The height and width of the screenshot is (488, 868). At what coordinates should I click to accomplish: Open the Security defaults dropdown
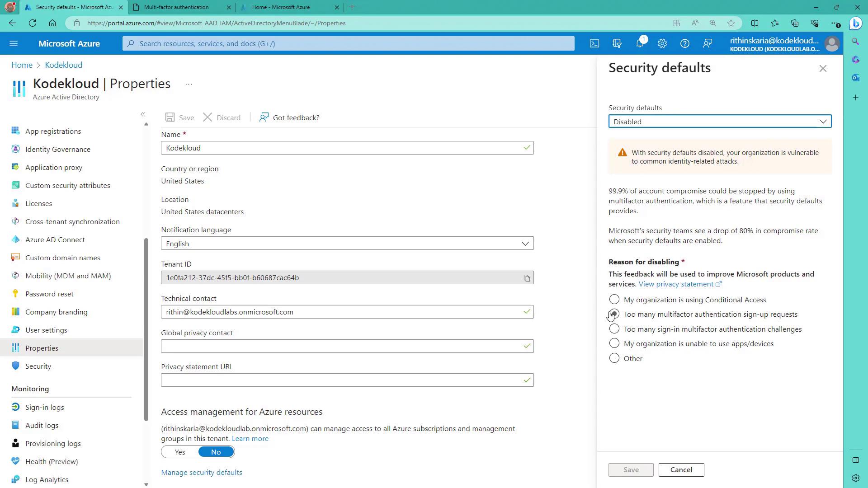[720, 122]
